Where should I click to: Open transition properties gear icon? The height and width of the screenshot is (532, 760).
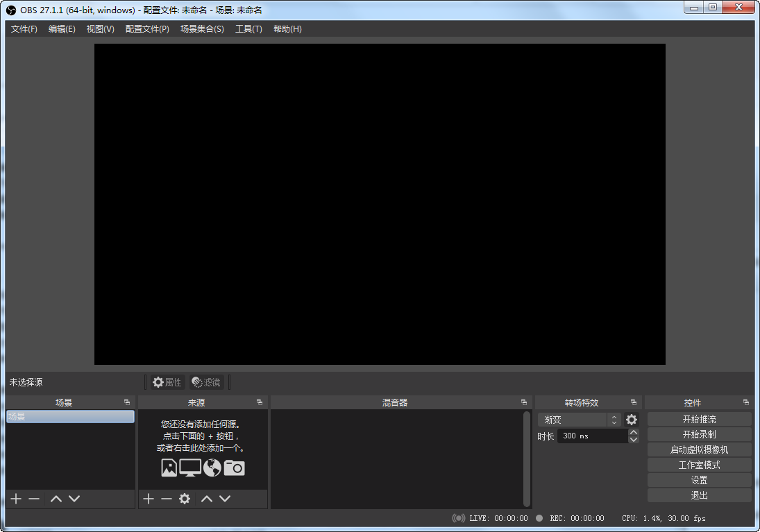[631, 420]
